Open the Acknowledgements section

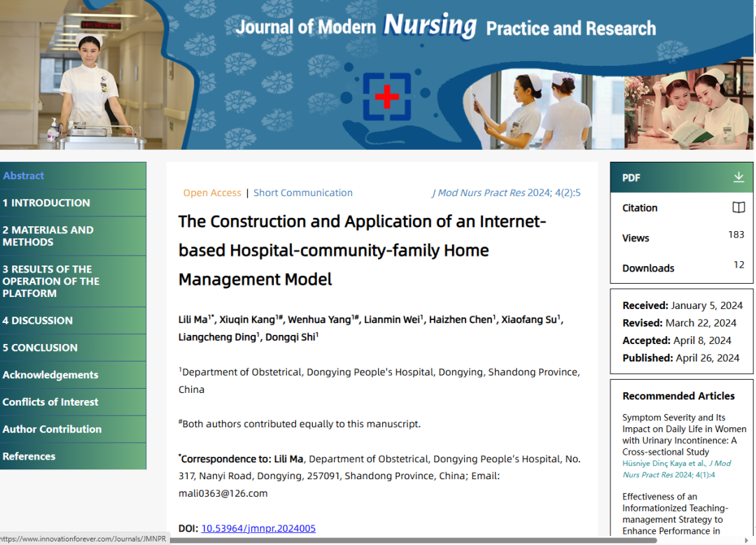pyautogui.click(x=73, y=375)
